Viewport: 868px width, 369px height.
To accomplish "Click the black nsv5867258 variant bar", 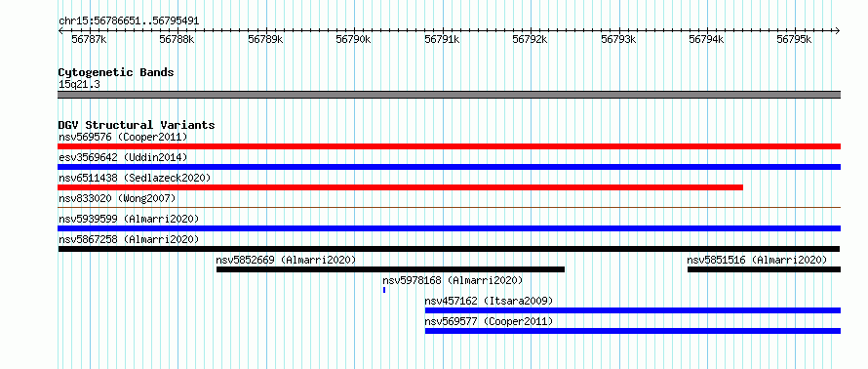I will (x=449, y=249).
